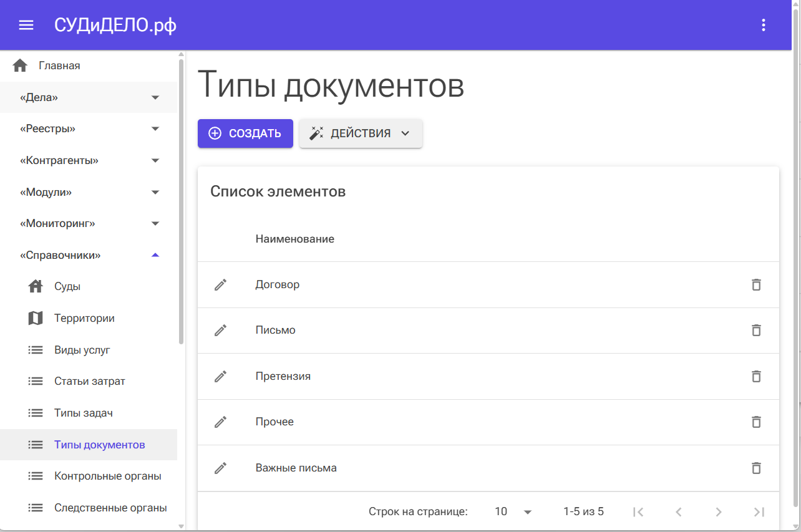
Task: Delete the Прочее row with trash icon
Action: (756, 422)
